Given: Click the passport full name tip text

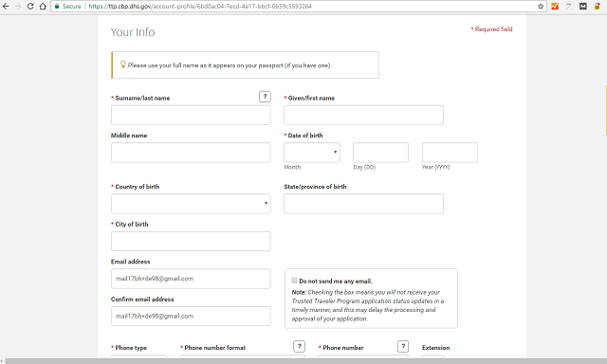Looking at the screenshot, I should click(230, 65).
